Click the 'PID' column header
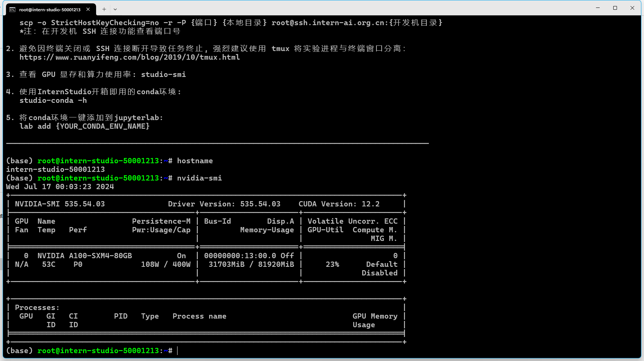Image resolution: width=644 pixels, height=361 pixels. pos(121,316)
